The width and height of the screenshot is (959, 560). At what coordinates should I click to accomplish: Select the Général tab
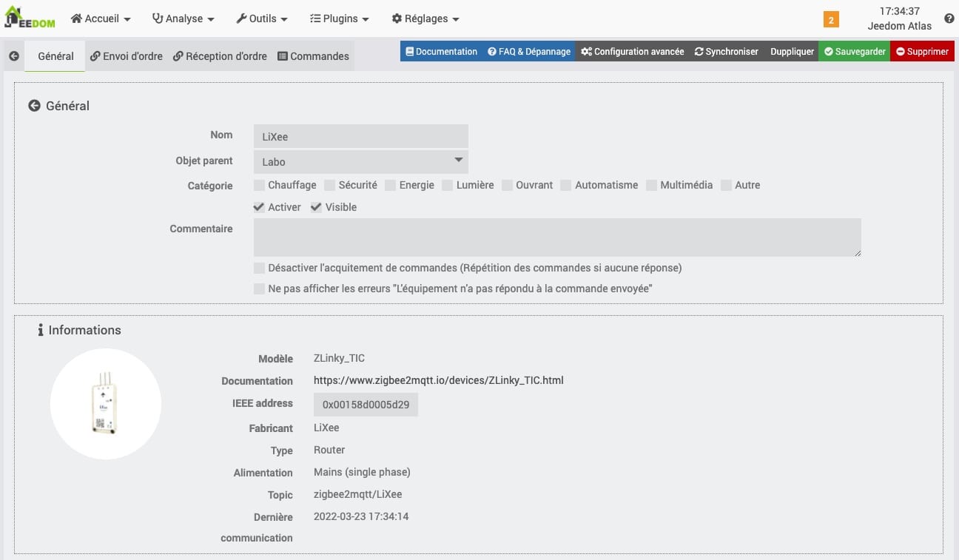55,56
